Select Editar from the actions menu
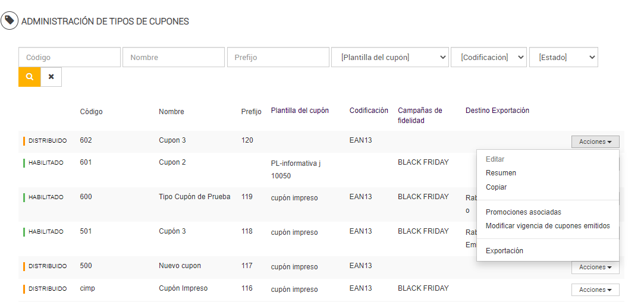Screen dimensions: 644x302 (x=495, y=159)
